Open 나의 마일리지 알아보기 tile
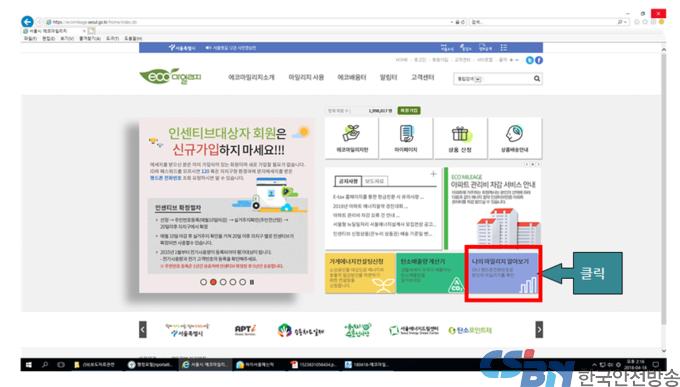The height and width of the screenshot is (387, 680). (x=503, y=273)
